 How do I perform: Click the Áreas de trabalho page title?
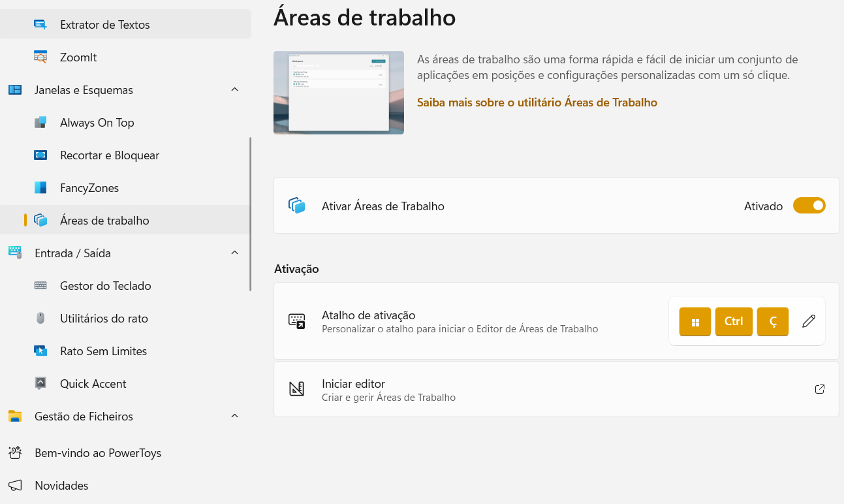pos(364,17)
